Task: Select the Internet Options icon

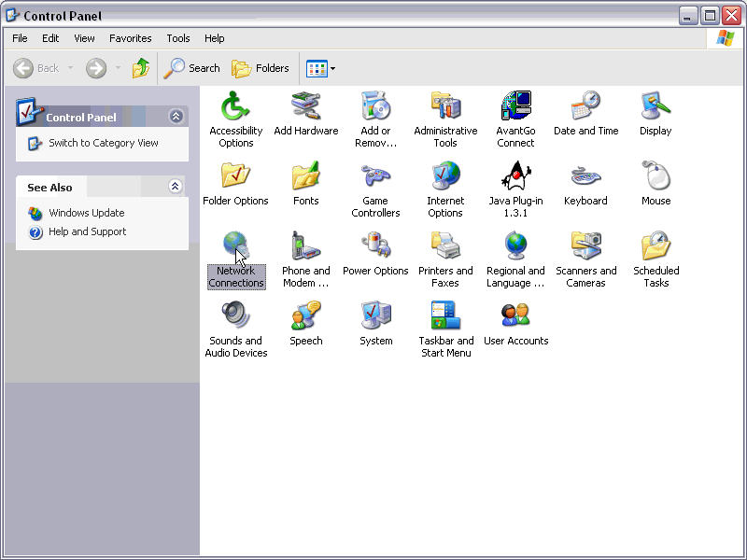Action: (x=445, y=175)
